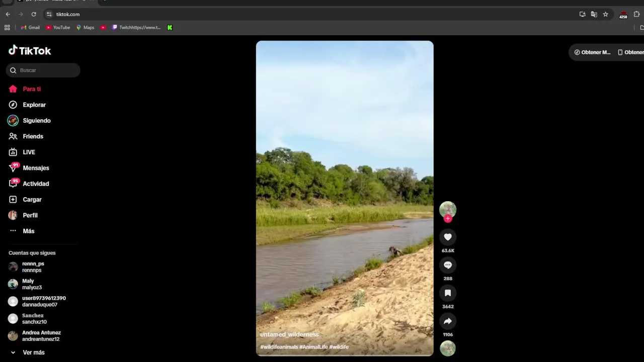Open the Explorar section

[x=27, y=105]
